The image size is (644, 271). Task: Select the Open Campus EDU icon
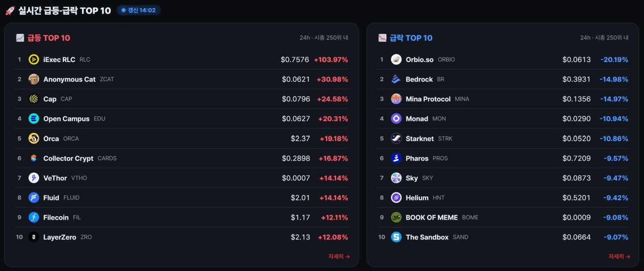34,119
